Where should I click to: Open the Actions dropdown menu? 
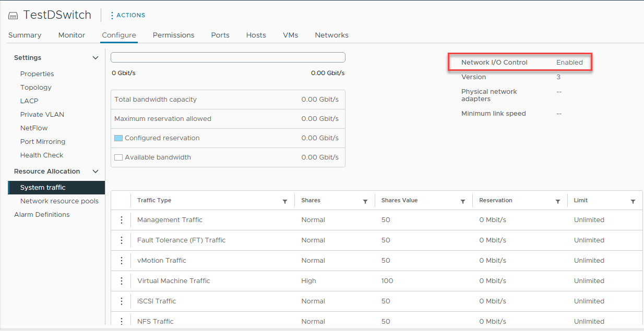128,15
